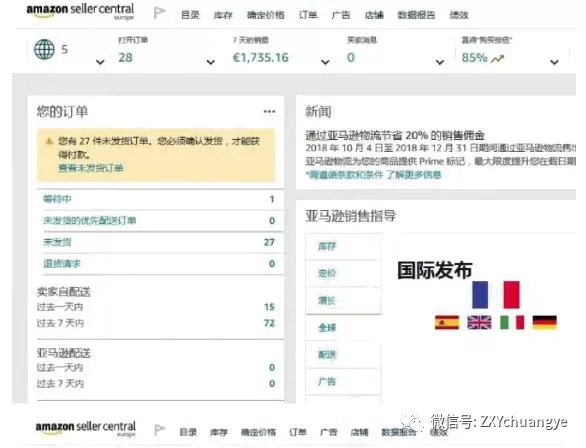The width and height of the screenshot is (586, 448).
Task: Click the news headline about 20% 销售佣金
Action: [395, 135]
